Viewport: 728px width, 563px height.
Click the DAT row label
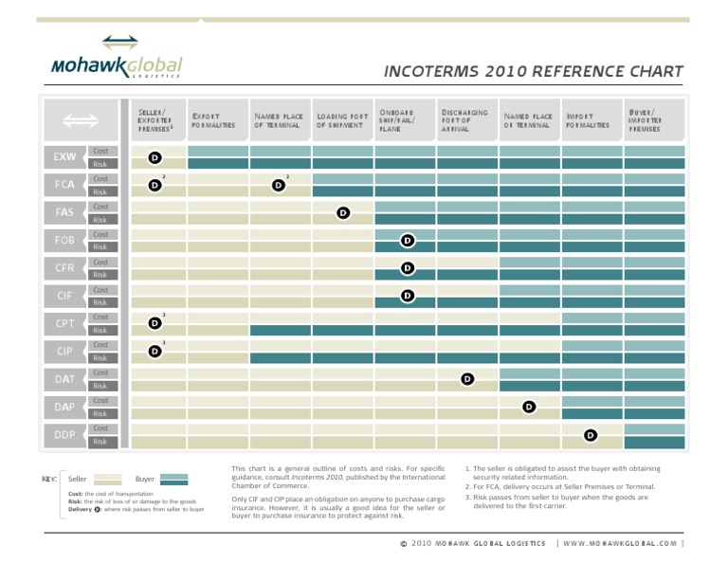pos(65,379)
